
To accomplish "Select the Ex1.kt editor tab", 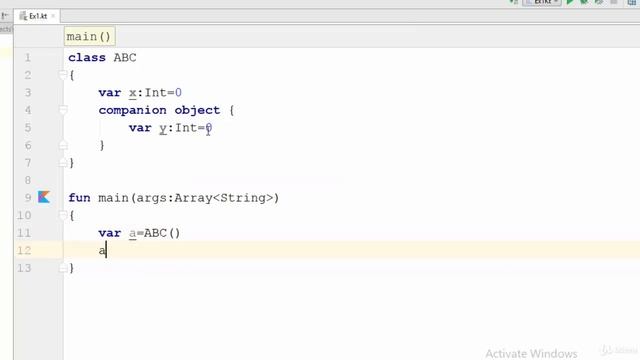I will (38, 16).
